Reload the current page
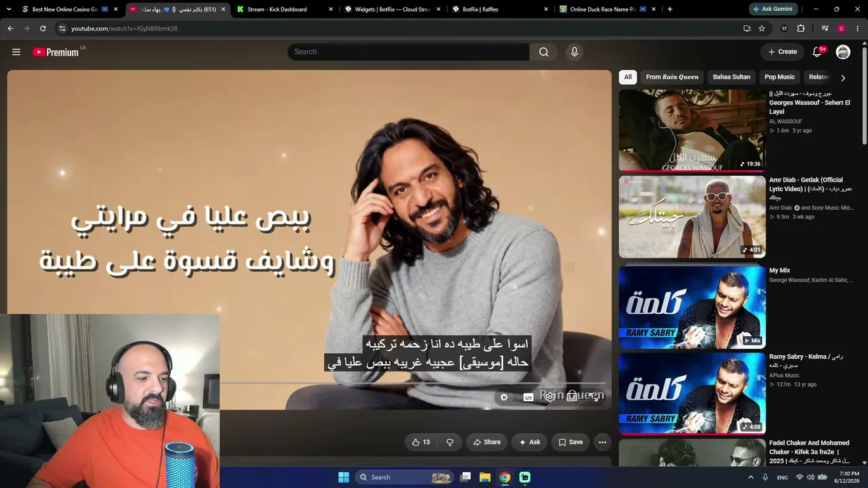Screen dimensions: 868x488 point(43,28)
